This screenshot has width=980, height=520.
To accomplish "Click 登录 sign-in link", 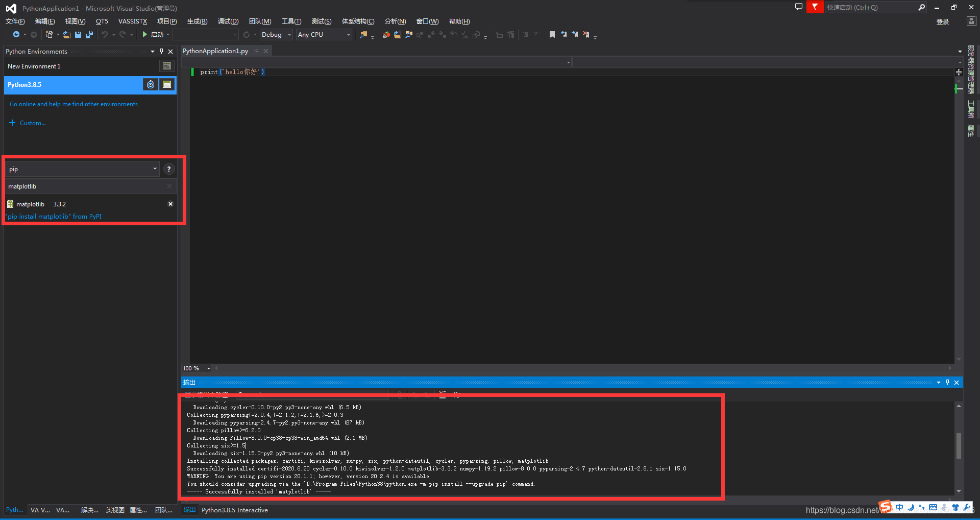I will pyautogui.click(x=943, y=21).
